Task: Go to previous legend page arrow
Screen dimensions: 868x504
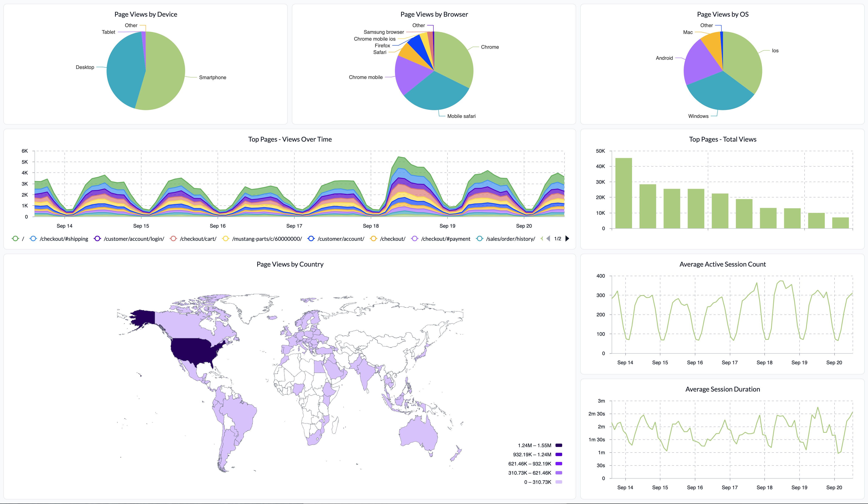Action: (x=548, y=238)
